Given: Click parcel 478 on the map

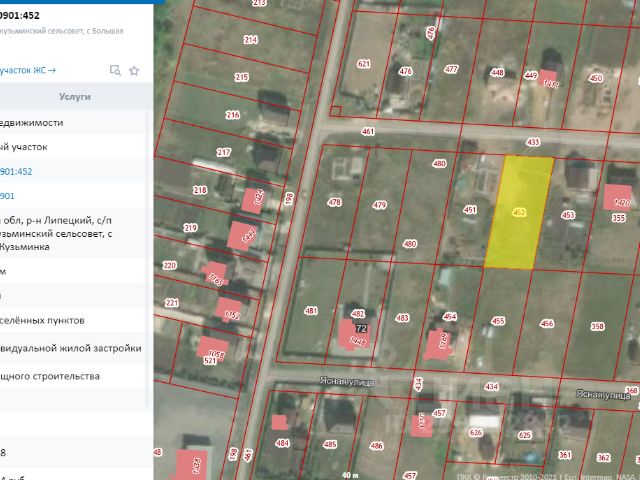Looking at the screenshot, I should [334, 203].
